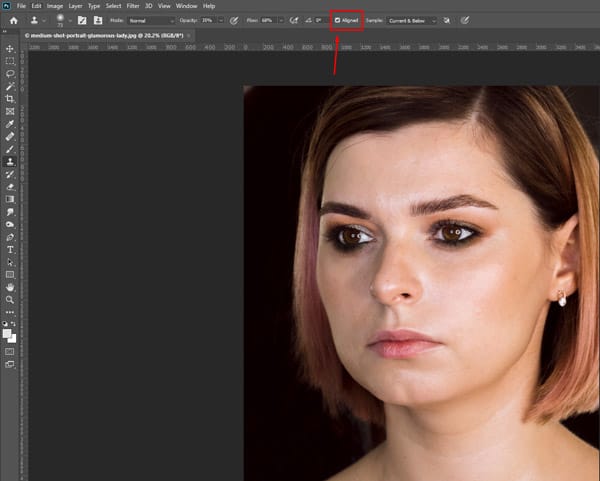600x481 pixels.
Task: Open the Brush Settings panel icon
Action: pyautogui.click(x=82, y=20)
